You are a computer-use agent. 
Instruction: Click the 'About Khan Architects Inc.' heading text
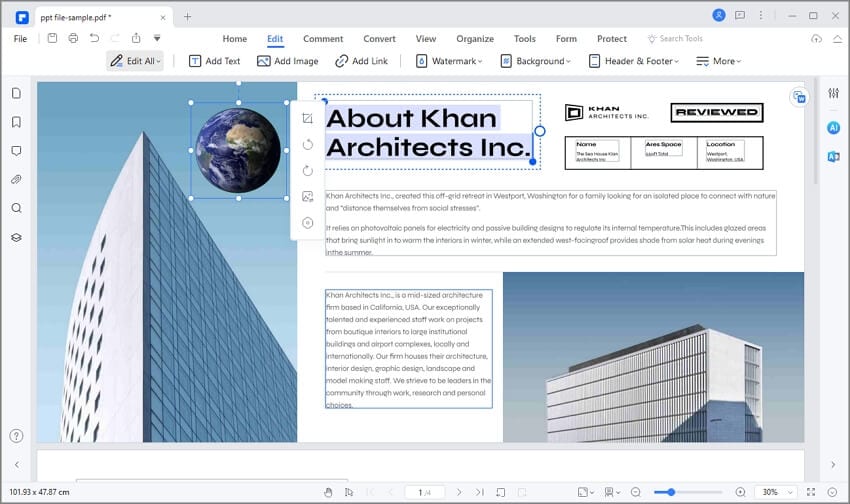point(428,133)
